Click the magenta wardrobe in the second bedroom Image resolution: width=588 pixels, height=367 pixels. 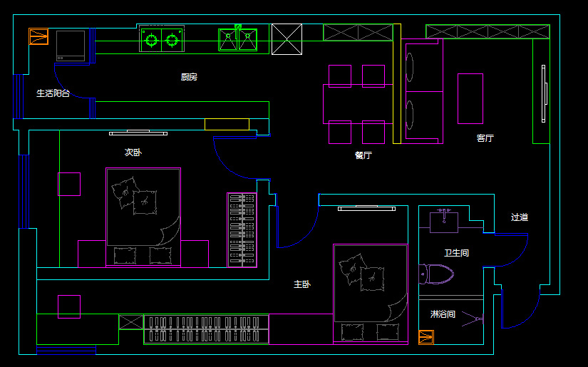point(242,229)
